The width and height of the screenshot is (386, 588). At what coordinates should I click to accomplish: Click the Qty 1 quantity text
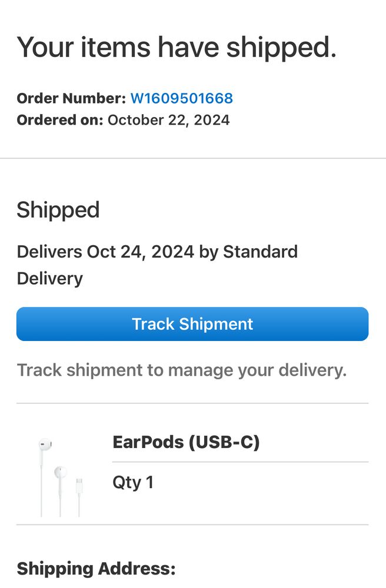(x=133, y=483)
